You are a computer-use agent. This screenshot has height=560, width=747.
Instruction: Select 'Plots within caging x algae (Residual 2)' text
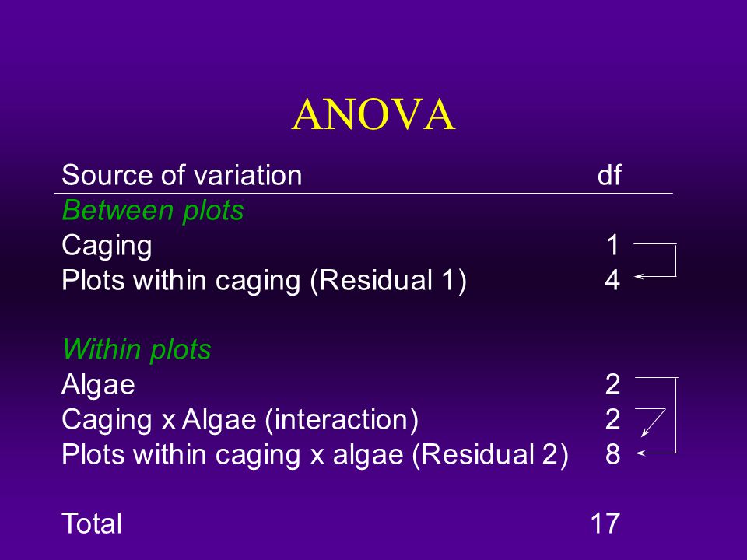click(315, 455)
